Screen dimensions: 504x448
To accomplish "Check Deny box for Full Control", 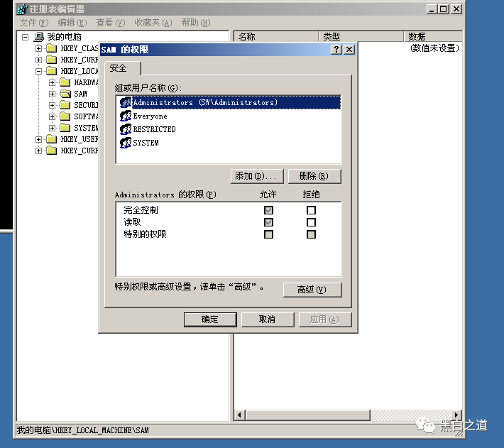I will tap(311, 210).
